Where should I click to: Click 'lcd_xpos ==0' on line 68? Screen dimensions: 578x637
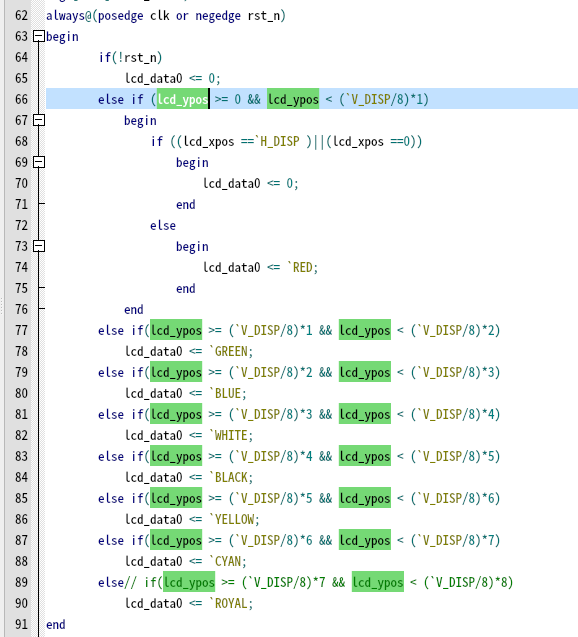click(x=372, y=141)
